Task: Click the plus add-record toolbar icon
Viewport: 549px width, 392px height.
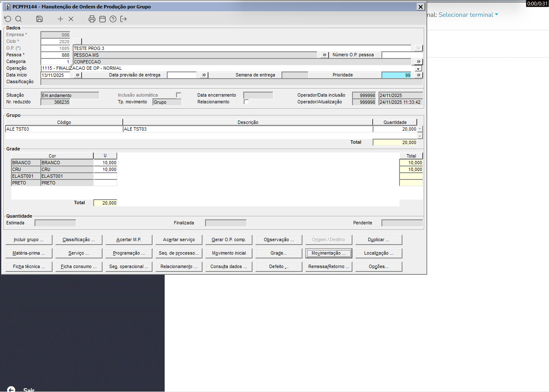Action: (x=60, y=19)
